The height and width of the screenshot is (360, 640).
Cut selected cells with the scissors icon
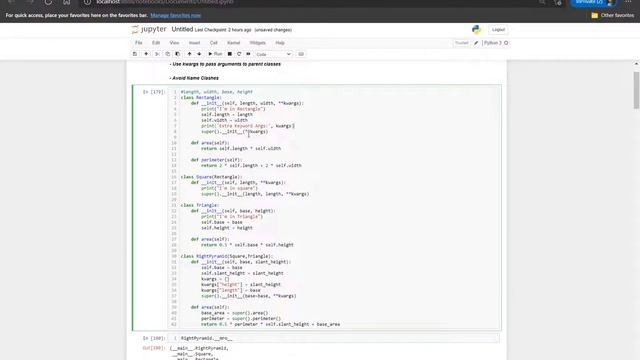click(x=157, y=54)
